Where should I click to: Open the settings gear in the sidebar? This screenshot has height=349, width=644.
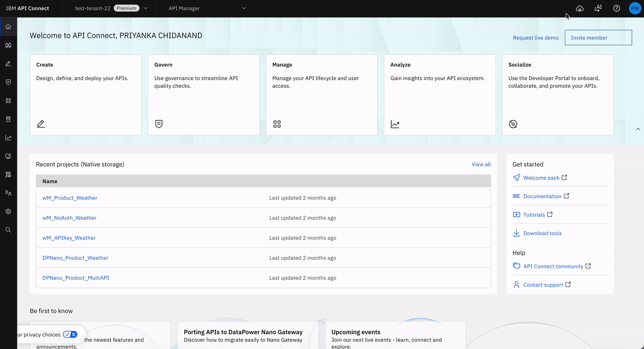click(8, 211)
